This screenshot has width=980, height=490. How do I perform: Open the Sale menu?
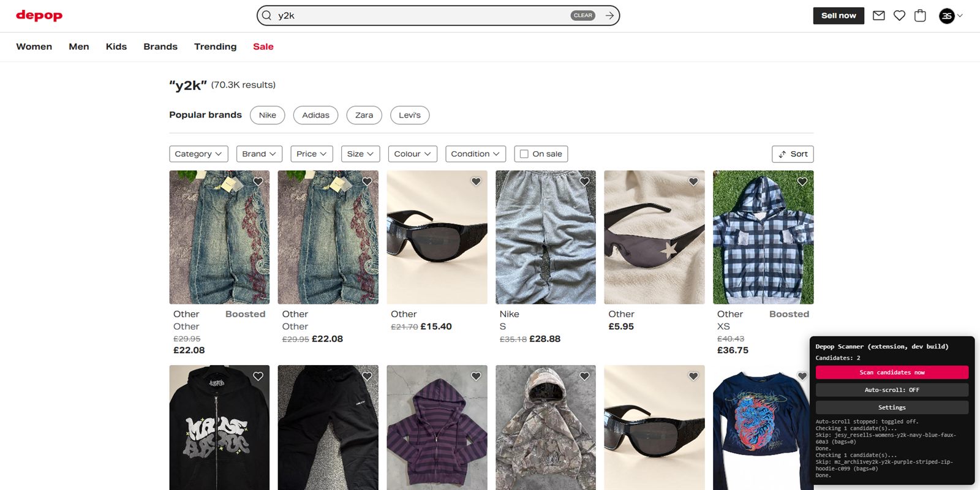tap(263, 47)
